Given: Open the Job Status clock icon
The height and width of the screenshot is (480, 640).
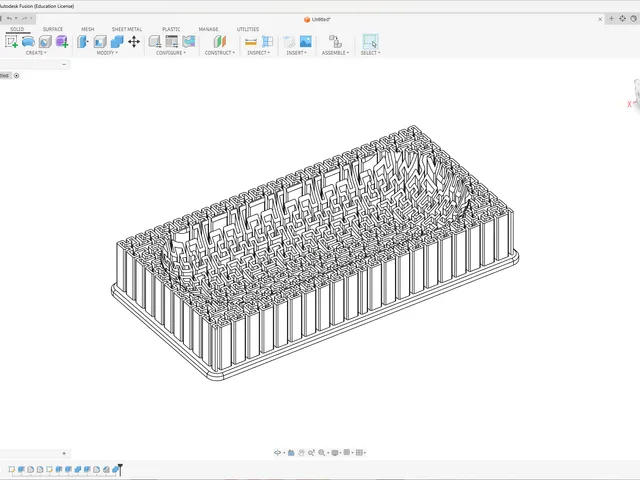Looking at the screenshot, I should [634, 19].
